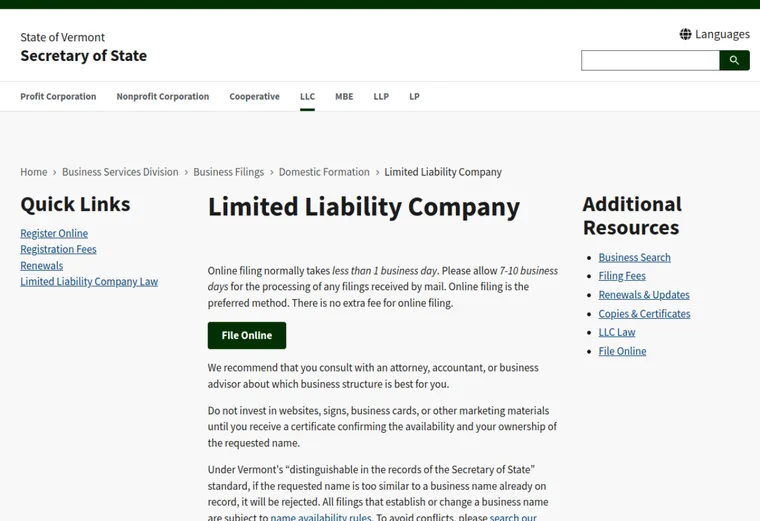Click the Additional Resources heading

[632, 216]
